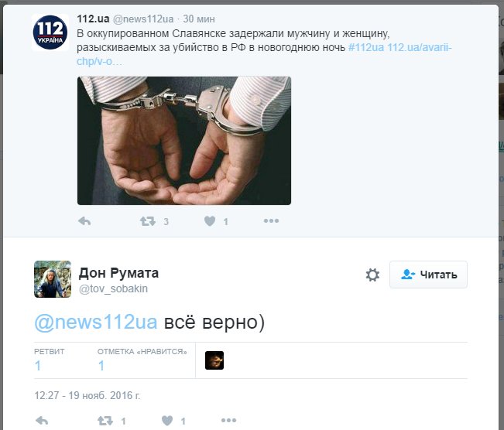
Task: Open Дон Румата's profile avatar
Action: [53, 279]
